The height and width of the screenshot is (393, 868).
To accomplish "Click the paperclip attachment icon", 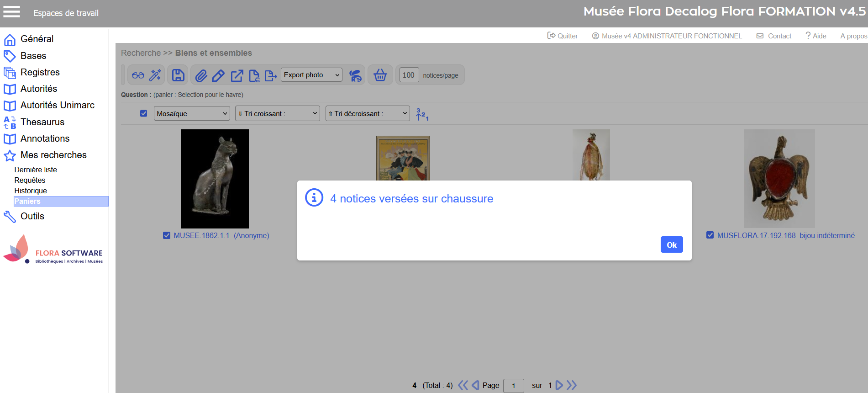I will click(x=201, y=75).
